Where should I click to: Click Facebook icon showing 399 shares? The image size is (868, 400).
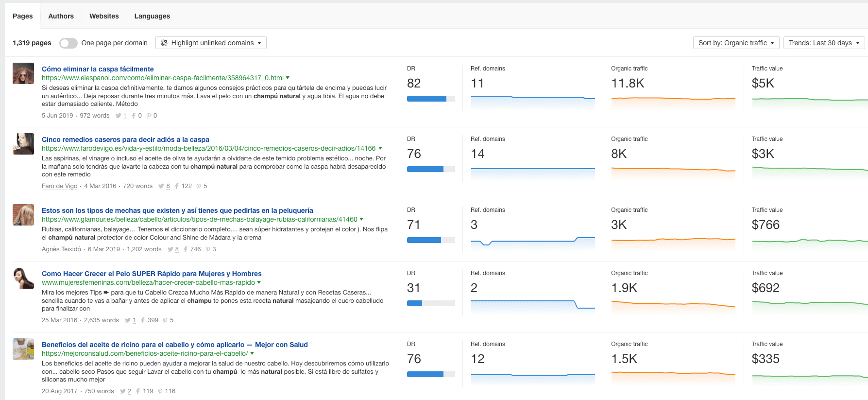[x=143, y=320]
